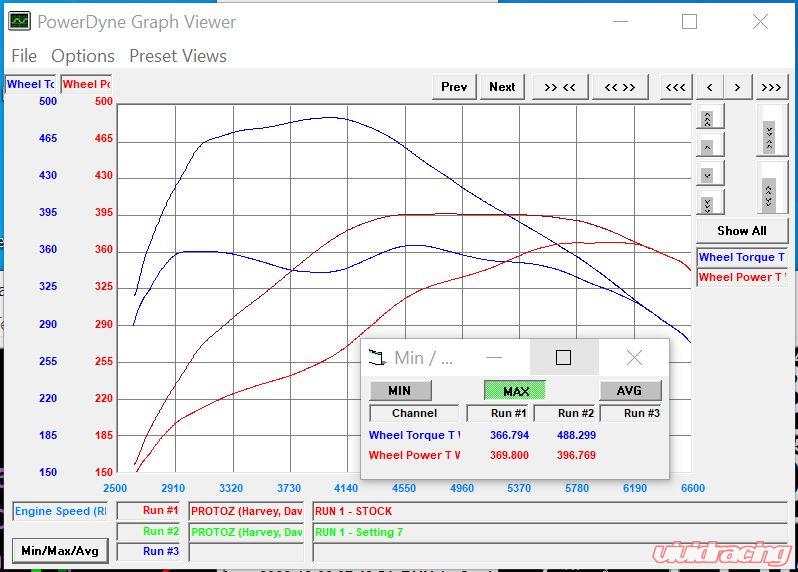Click the single up-arrow vertical scroll button
The image size is (798, 572).
pyautogui.click(x=708, y=146)
